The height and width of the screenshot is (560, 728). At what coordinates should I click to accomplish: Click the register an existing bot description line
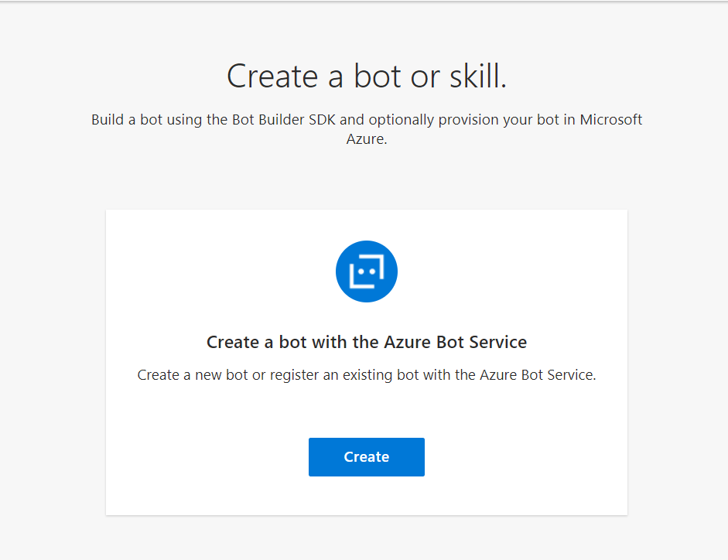point(366,374)
